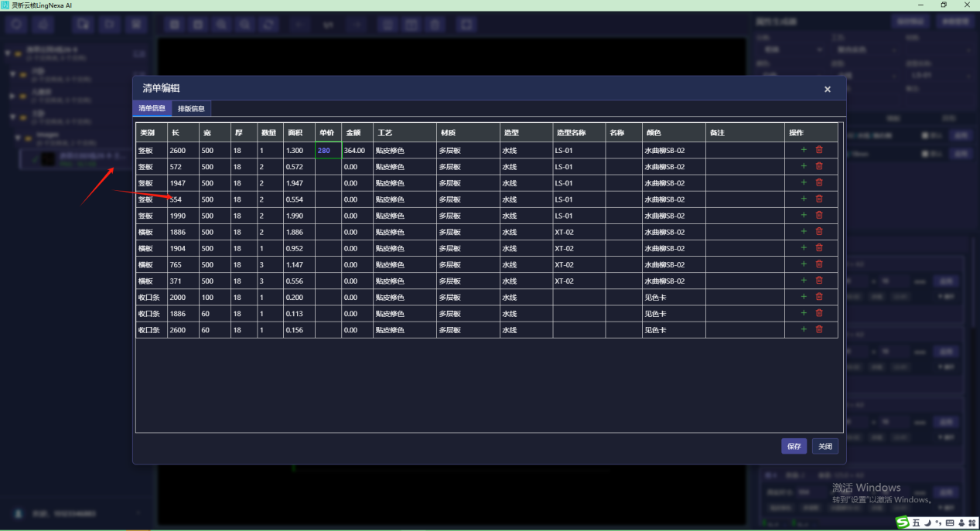Select the area cell showing 0.113
Viewport: 980px width, 531px height.
(x=299, y=313)
